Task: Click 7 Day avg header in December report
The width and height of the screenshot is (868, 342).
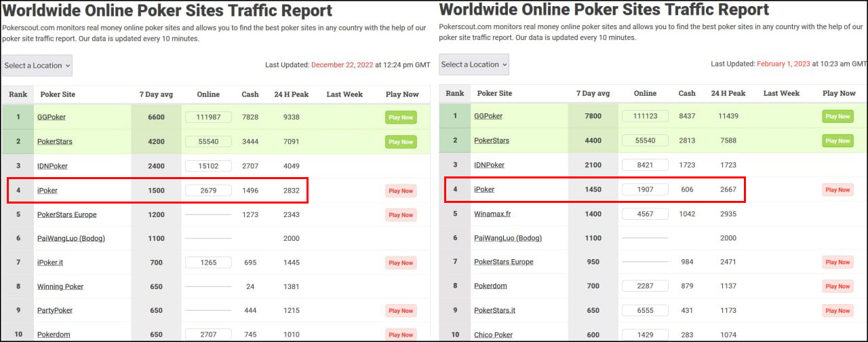Action: click(x=156, y=94)
